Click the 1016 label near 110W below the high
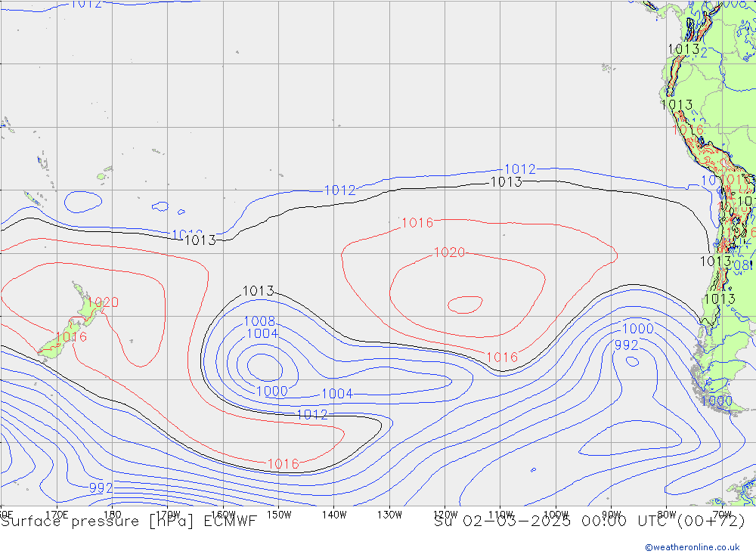Screen dimensions: 756x554 (x=502, y=357)
